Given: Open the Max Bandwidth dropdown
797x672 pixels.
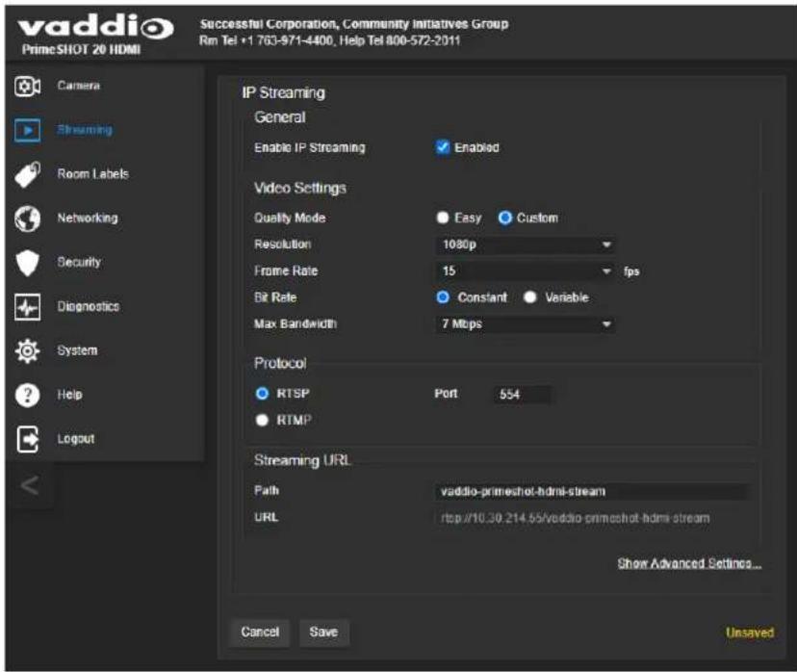Looking at the screenshot, I should click(525, 324).
